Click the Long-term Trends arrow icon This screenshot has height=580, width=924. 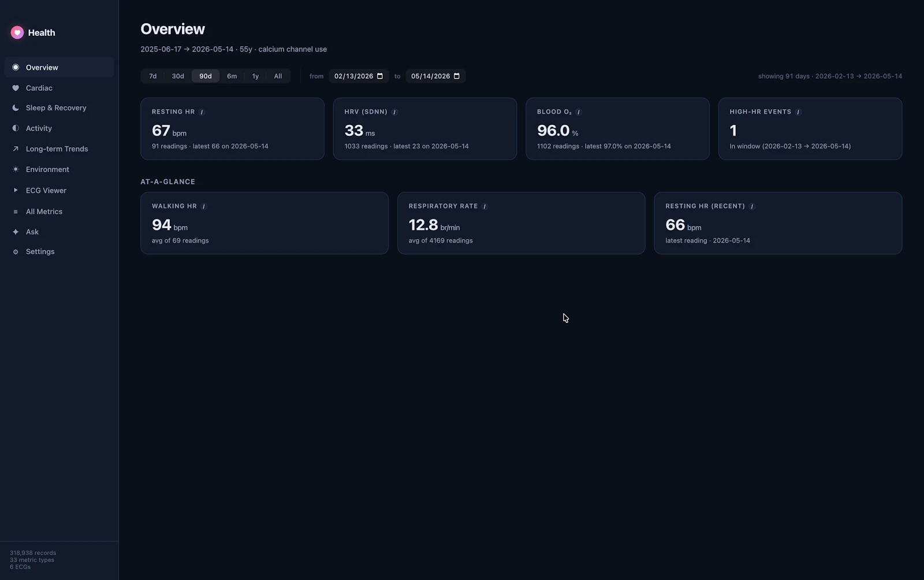point(16,149)
